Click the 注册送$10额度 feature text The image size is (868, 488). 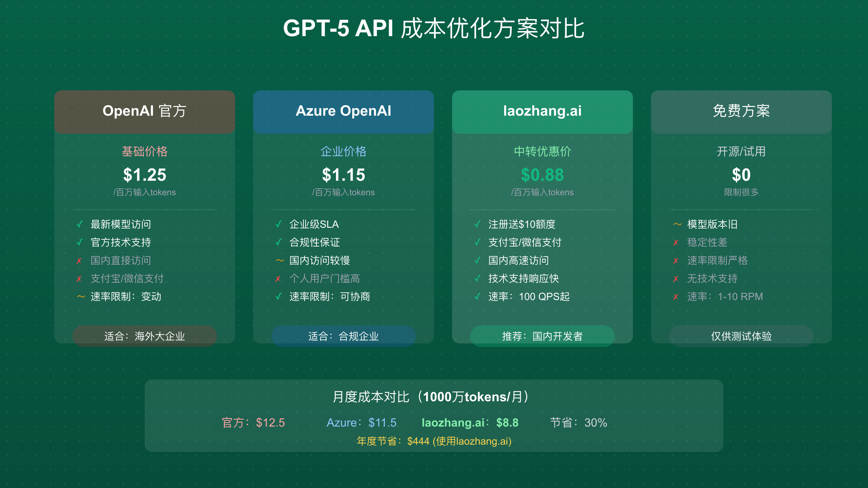pos(522,224)
